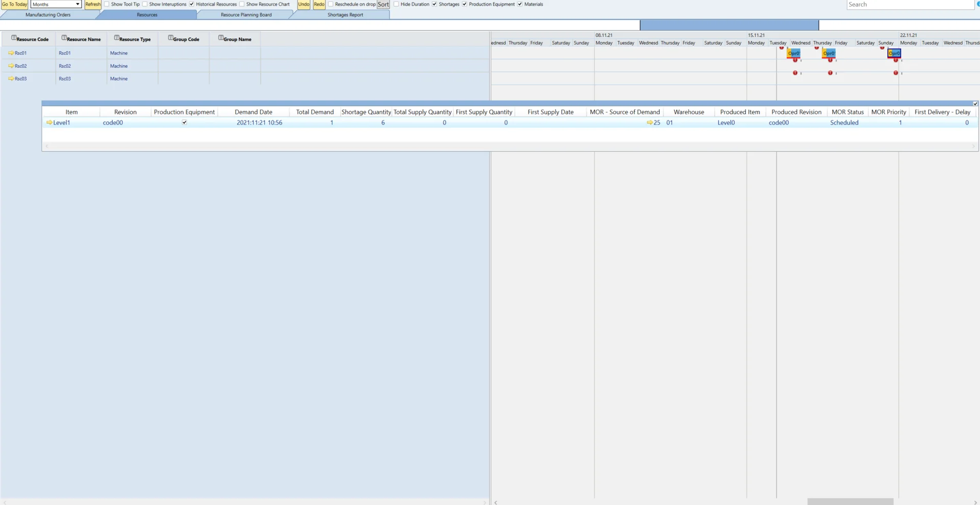The image size is (980, 505).
Task: Open the Shortages Report tab
Action: click(345, 15)
